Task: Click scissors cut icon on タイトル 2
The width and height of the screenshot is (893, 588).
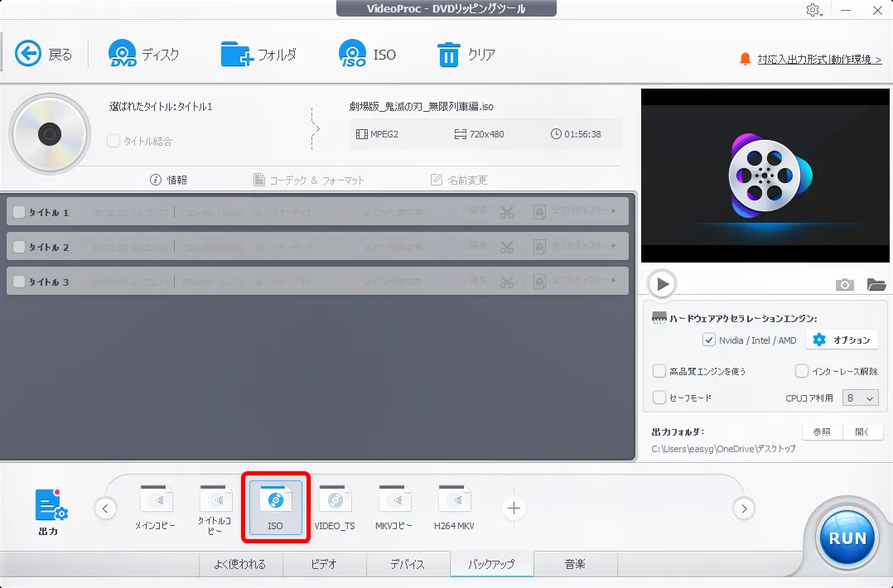Action: tap(507, 248)
